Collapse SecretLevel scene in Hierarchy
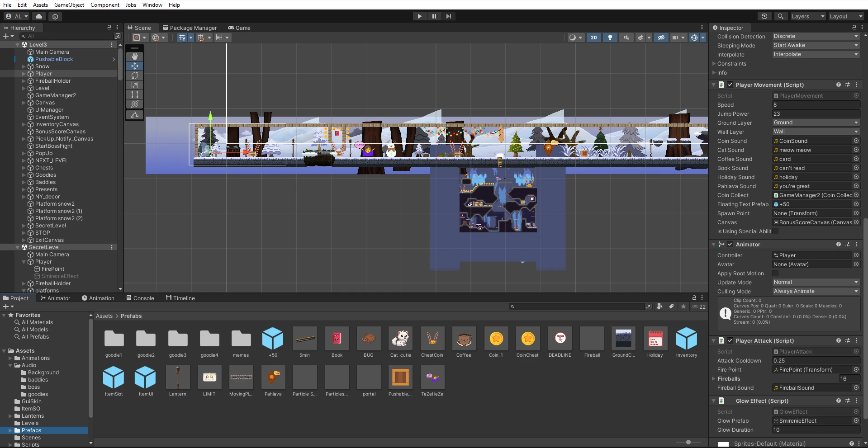Screen dimensions: 868x448 pos(18,247)
